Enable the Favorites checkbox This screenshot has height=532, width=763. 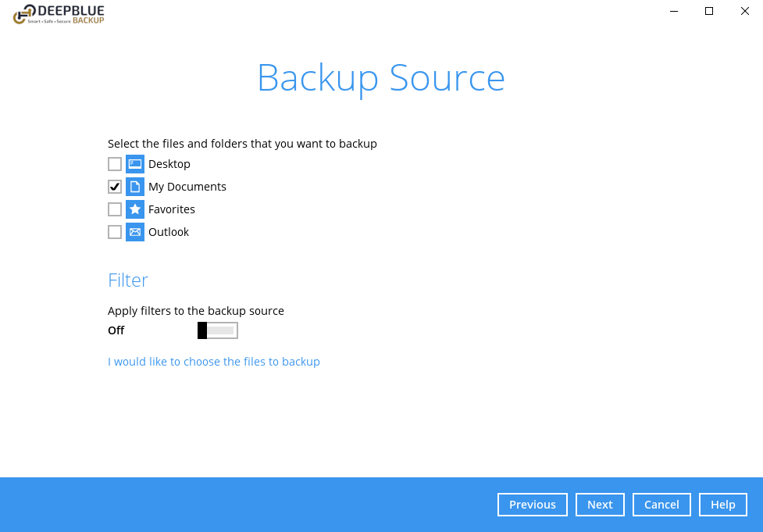coord(115,209)
